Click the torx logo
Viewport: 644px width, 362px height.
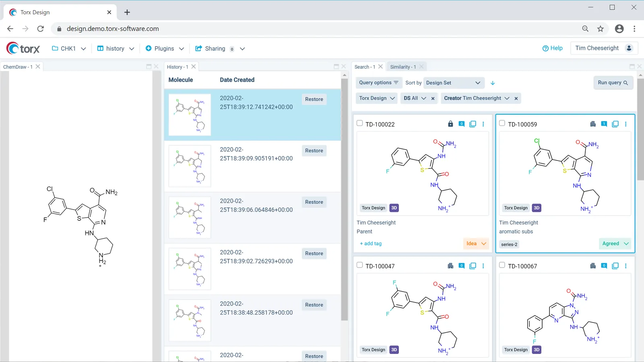tap(23, 48)
